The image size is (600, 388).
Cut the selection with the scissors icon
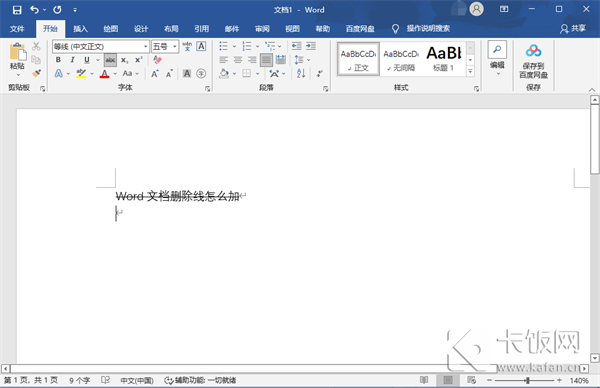(36, 46)
